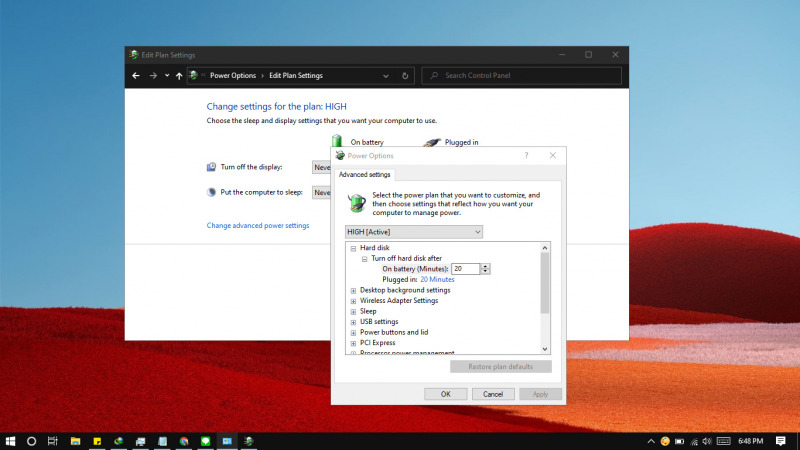Collapse Turn off hard disk after node

click(364, 259)
